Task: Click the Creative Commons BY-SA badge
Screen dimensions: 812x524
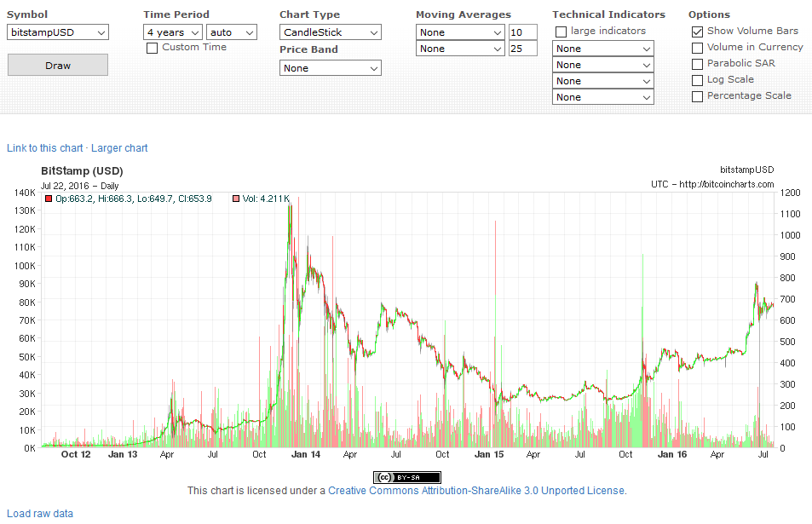Action: 407,477
